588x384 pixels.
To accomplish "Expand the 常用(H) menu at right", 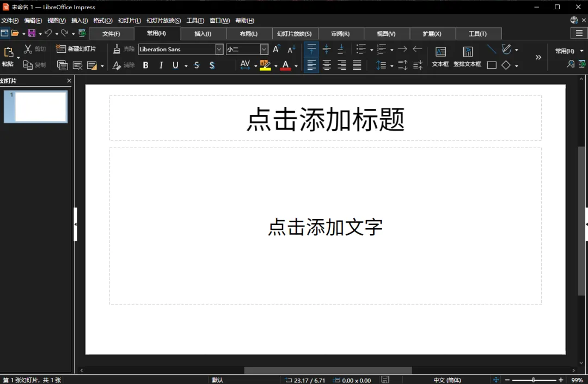I will click(x=569, y=51).
